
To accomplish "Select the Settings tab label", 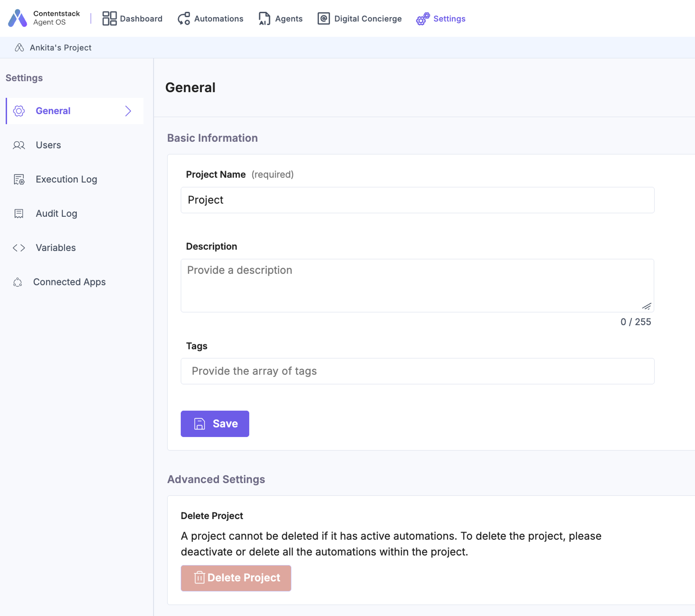I will 449,19.
